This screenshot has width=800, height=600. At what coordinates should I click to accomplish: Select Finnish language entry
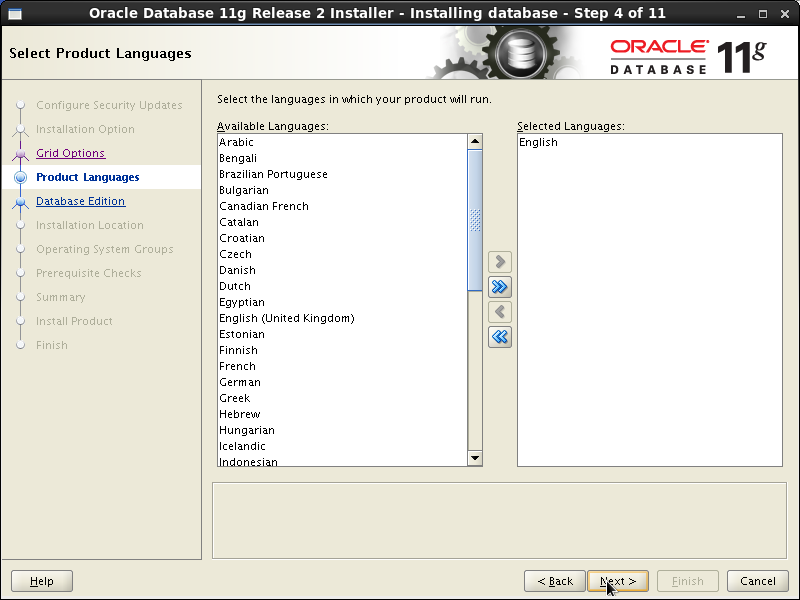pyautogui.click(x=342, y=350)
